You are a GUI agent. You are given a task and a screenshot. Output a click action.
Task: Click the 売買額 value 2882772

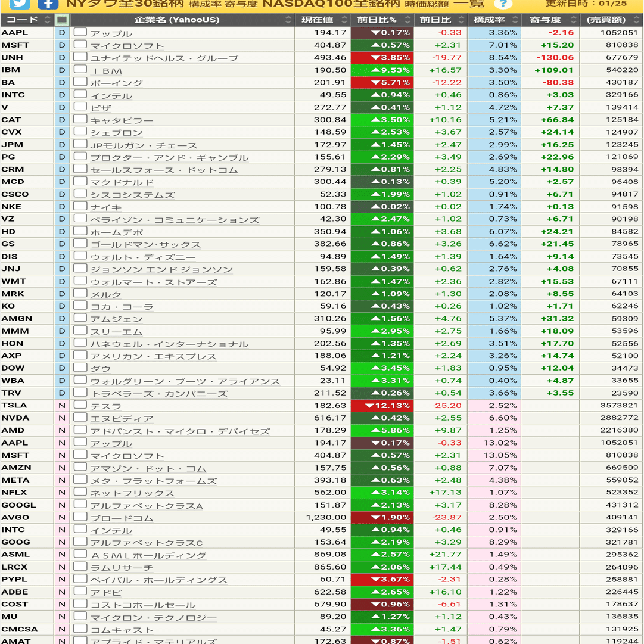(620, 418)
